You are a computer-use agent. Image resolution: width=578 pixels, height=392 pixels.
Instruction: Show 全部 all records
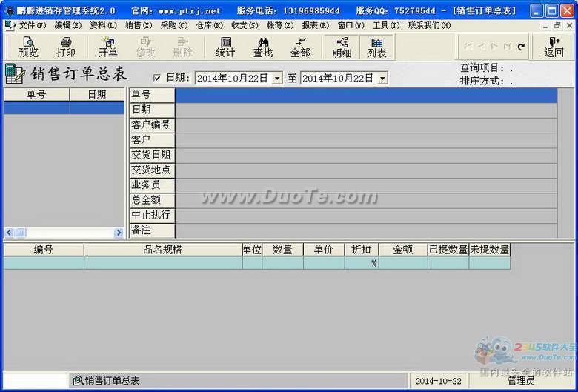(300, 47)
